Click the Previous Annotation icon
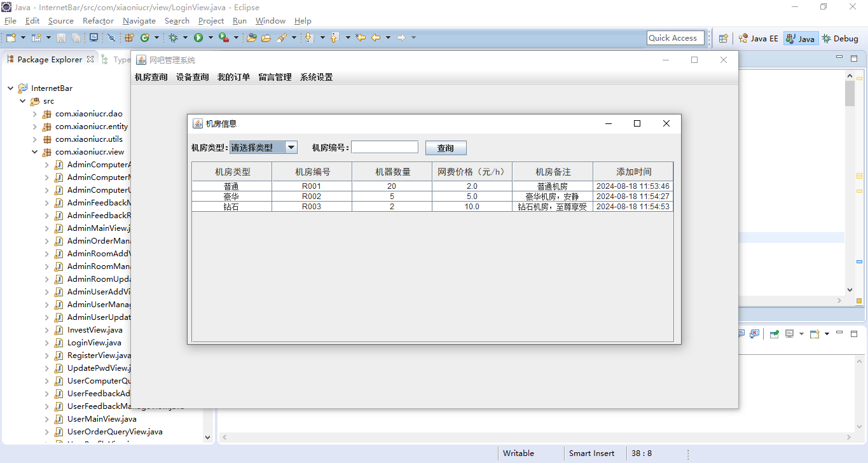The width and height of the screenshot is (868, 463). [x=335, y=38]
